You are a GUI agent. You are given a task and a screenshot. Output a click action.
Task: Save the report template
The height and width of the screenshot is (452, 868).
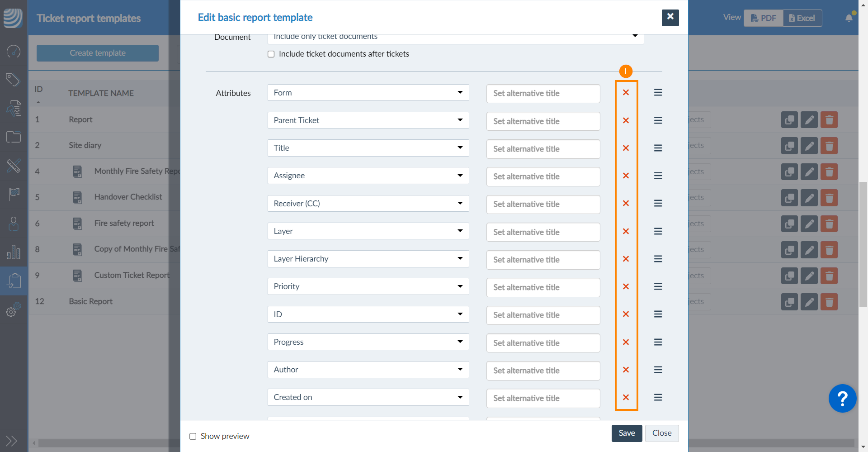point(627,433)
